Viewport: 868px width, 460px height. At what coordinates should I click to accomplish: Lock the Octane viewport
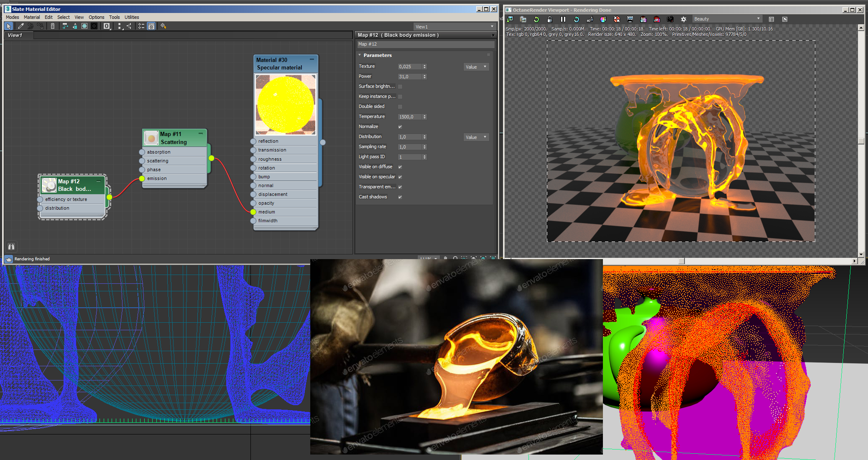[x=550, y=19]
